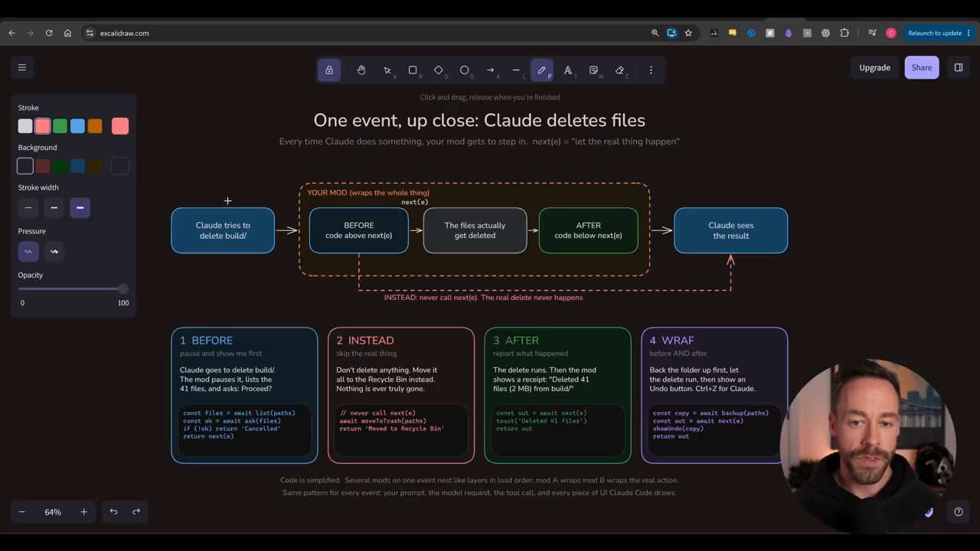Screen dimensions: 980x551
Task: Zoom in with the plus button
Action: tap(83, 512)
